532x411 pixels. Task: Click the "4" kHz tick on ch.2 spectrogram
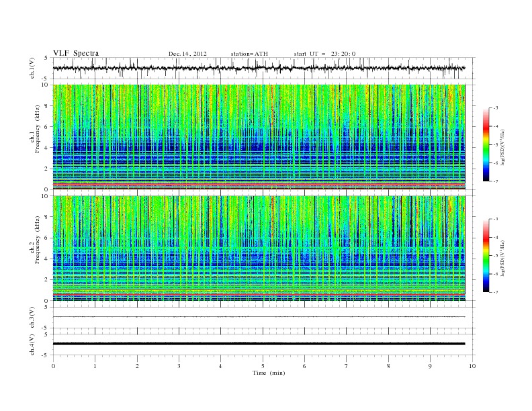(x=47, y=259)
